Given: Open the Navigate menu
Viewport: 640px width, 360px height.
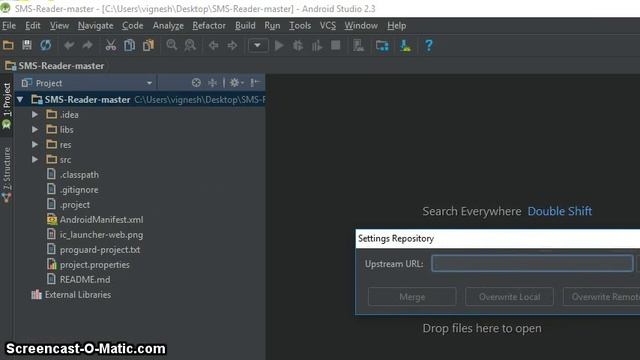Looking at the screenshot, I should click(96, 26).
